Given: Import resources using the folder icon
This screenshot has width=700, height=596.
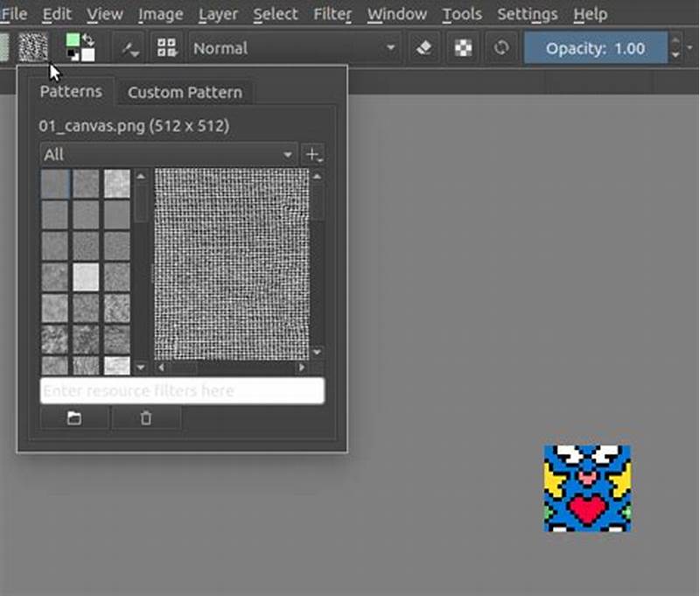Looking at the screenshot, I should click(x=74, y=418).
